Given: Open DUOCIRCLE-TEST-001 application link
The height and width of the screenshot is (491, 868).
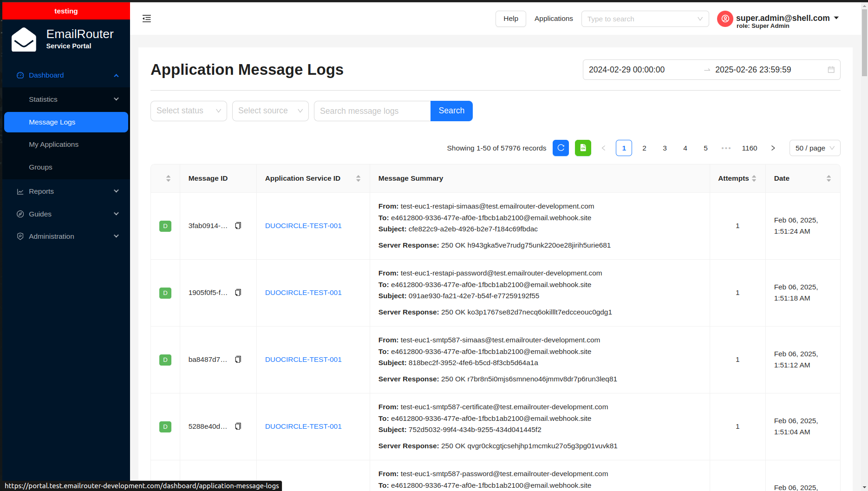Looking at the screenshot, I should point(303,225).
